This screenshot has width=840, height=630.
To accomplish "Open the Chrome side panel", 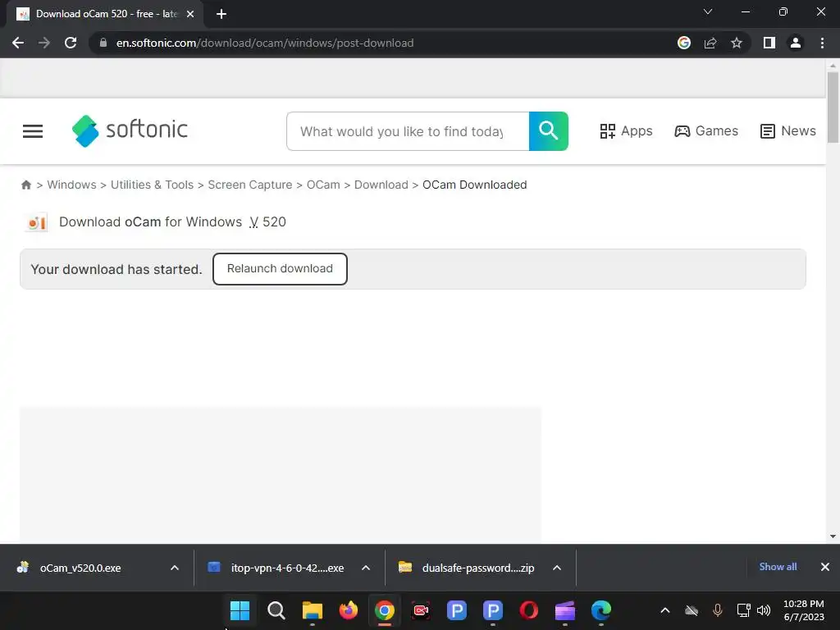I will (x=769, y=43).
